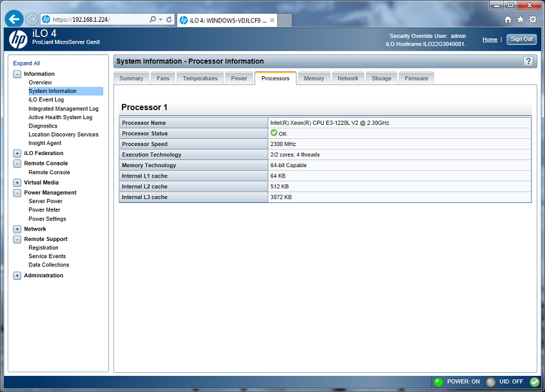Collapse the Information tree section
The height and width of the screenshot is (392, 545).
(x=17, y=74)
